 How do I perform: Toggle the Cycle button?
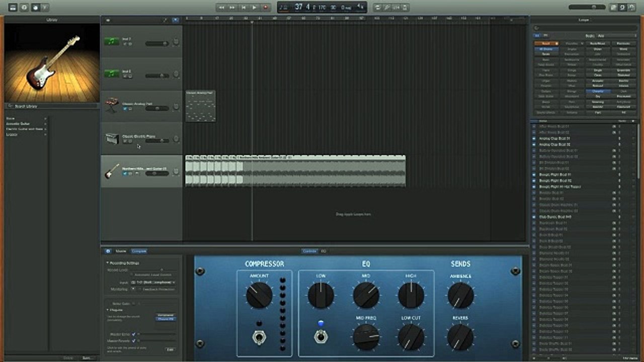pos(377,8)
